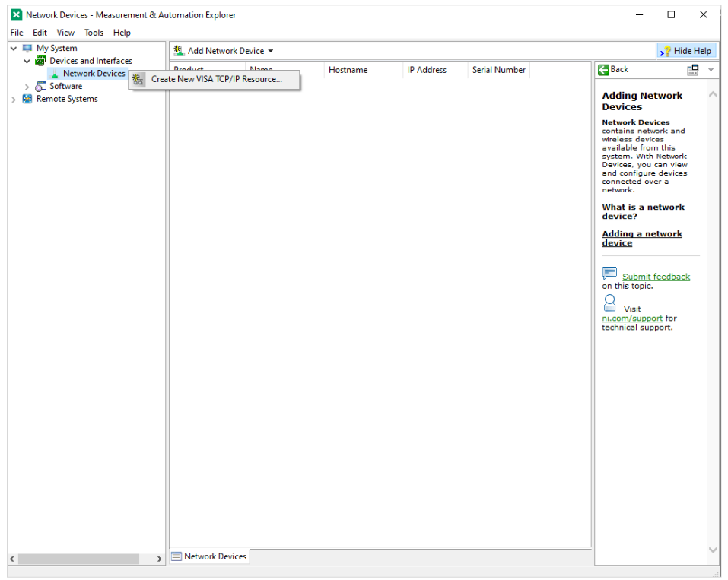
Task: Expand the Software tree node
Action: 27,87
